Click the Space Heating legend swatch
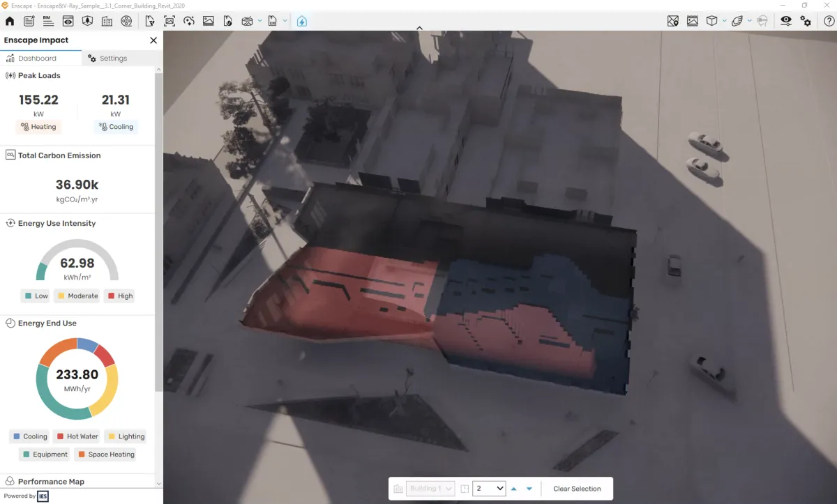This screenshot has height=504, width=837. click(82, 455)
